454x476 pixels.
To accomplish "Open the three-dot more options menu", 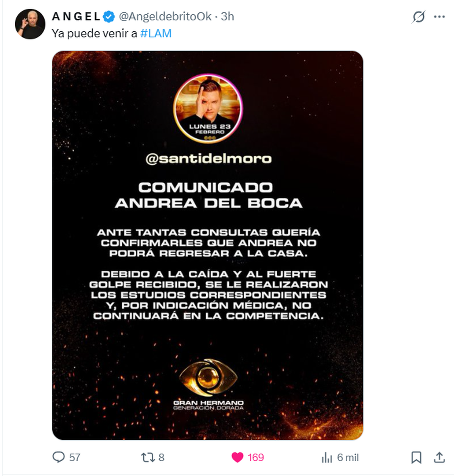I will 439,17.
